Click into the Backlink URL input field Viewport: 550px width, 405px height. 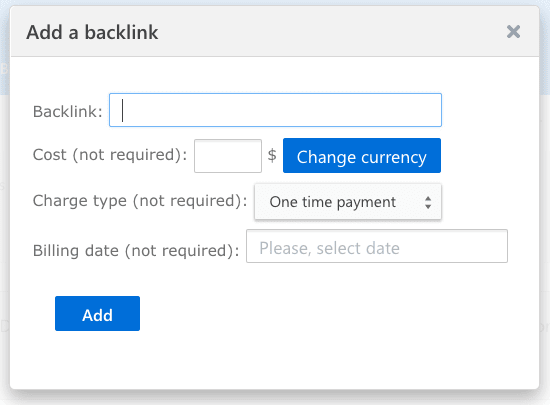(x=275, y=110)
